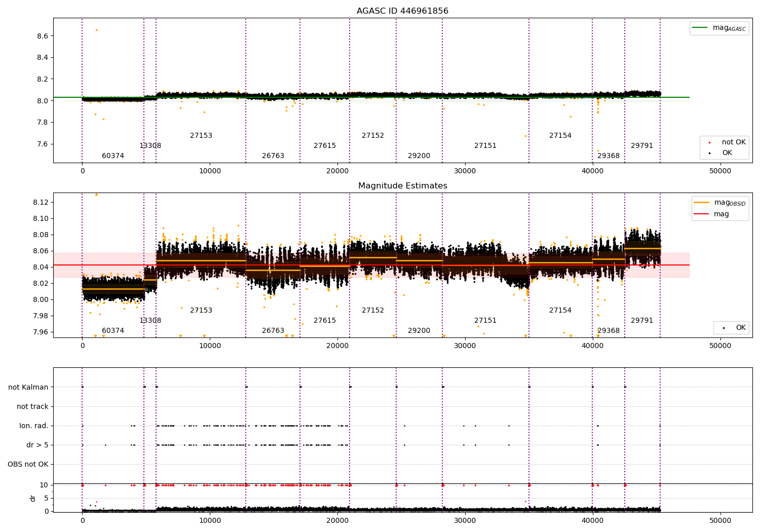The width and height of the screenshot is (760, 532).
Task: Click OBSID label 27152 in Magnitude Estimates plot
Action: tap(373, 311)
